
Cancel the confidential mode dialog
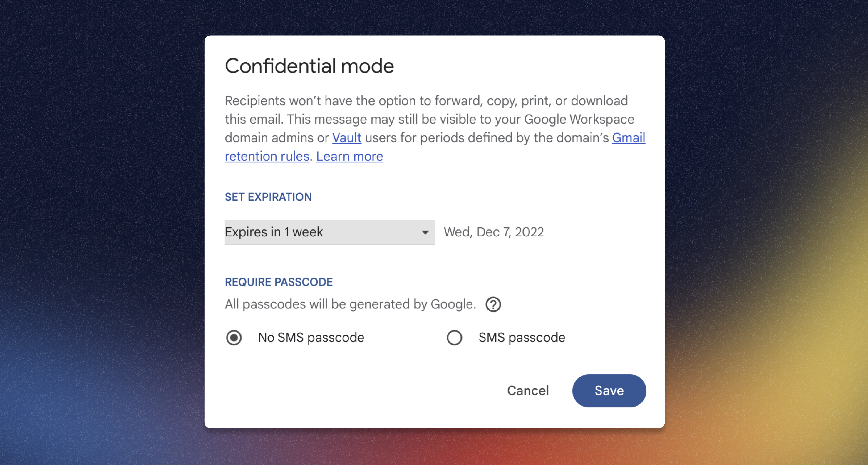[x=528, y=390]
